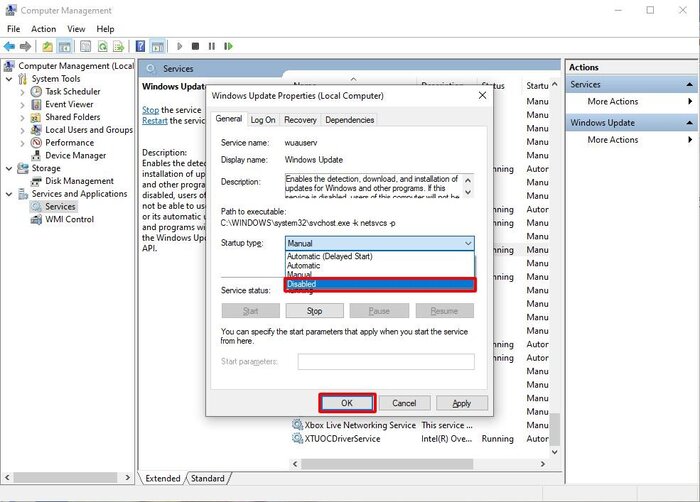The width and height of the screenshot is (700, 502).
Task: Click the Computer Management (Local) root node
Action: [76, 66]
